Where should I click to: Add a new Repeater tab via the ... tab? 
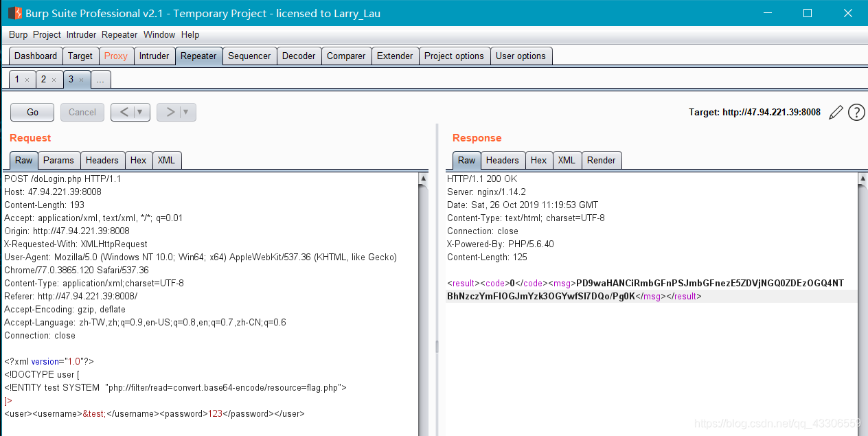pos(100,80)
